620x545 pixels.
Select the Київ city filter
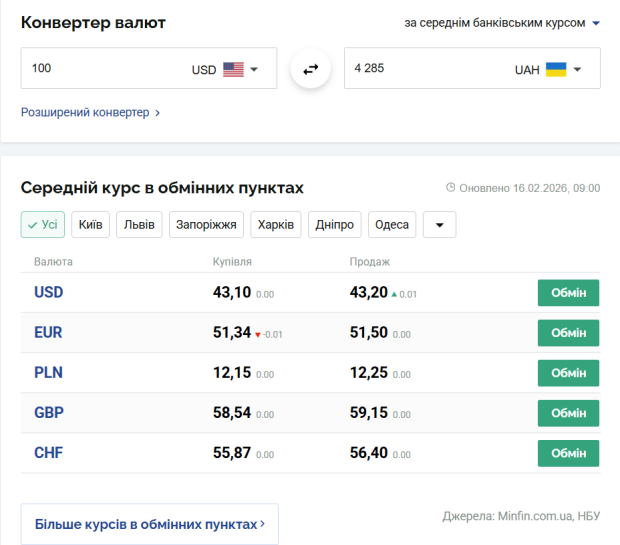point(90,224)
